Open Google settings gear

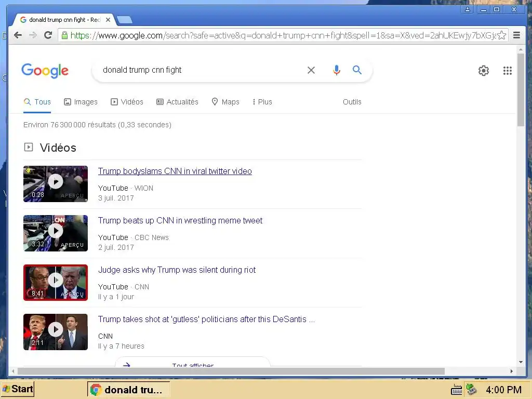coord(484,71)
